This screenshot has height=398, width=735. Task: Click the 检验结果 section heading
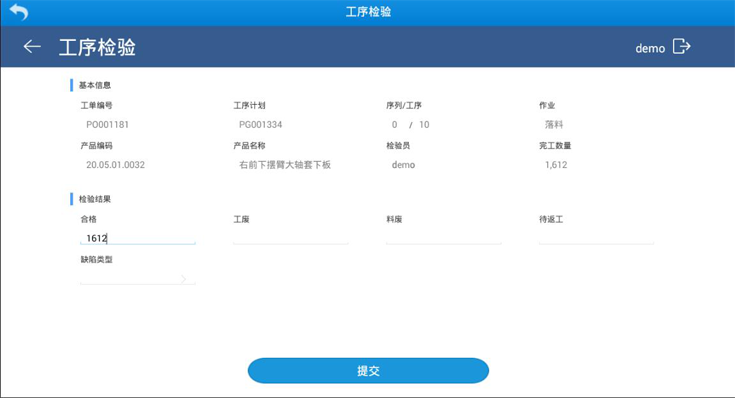[x=95, y=199]
